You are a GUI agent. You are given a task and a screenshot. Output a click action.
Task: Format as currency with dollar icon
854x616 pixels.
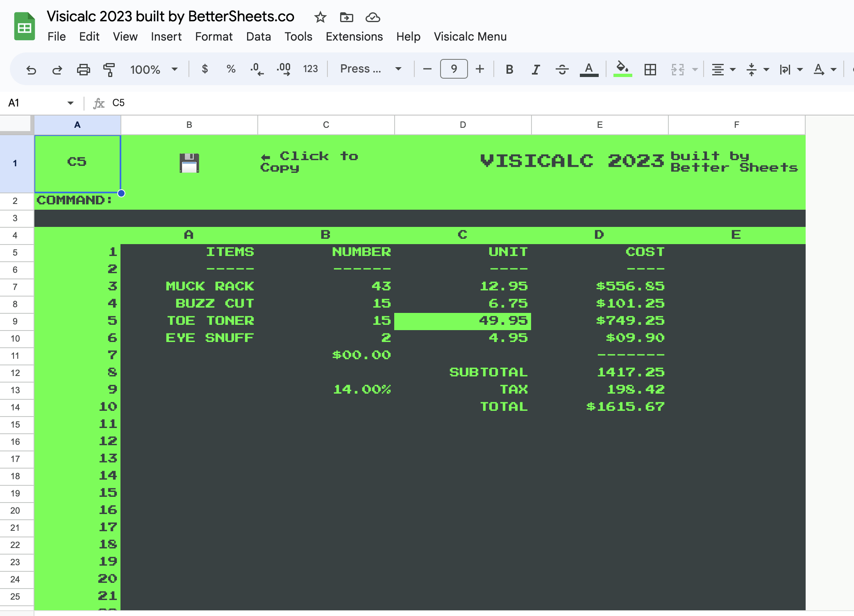[205, 69]
